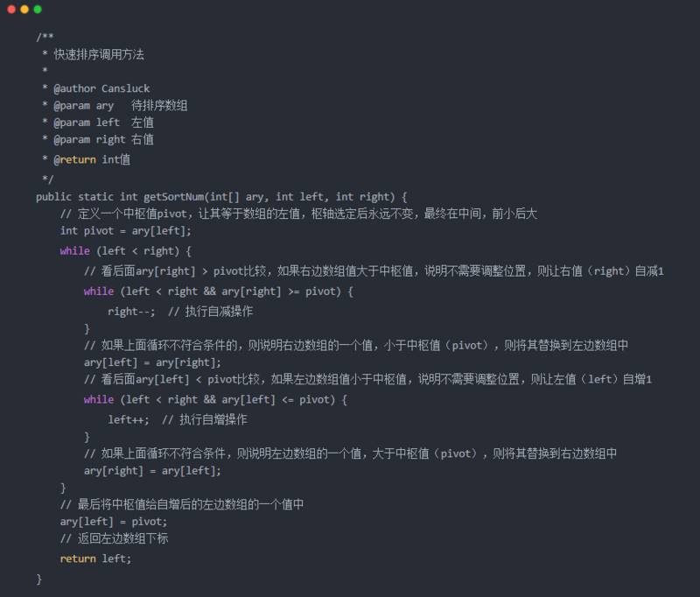Click the 'return left;' statement

click(95, 558)
